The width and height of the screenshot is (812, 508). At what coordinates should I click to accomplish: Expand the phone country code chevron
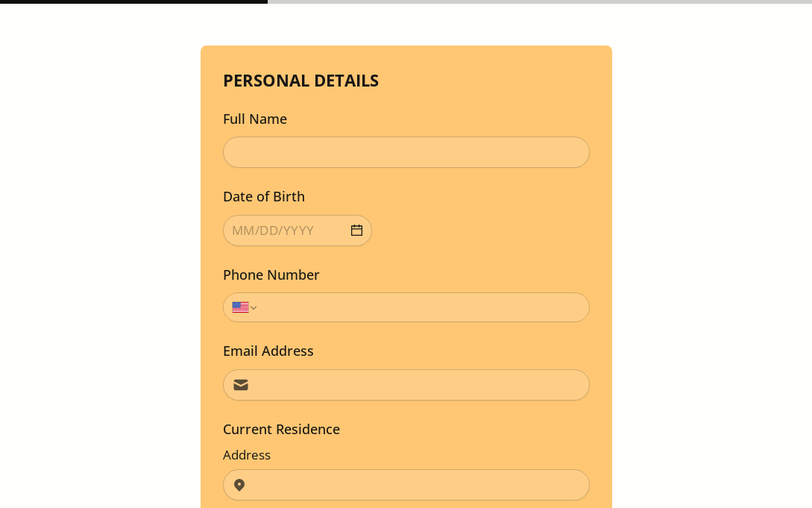[x=254, y=308]
